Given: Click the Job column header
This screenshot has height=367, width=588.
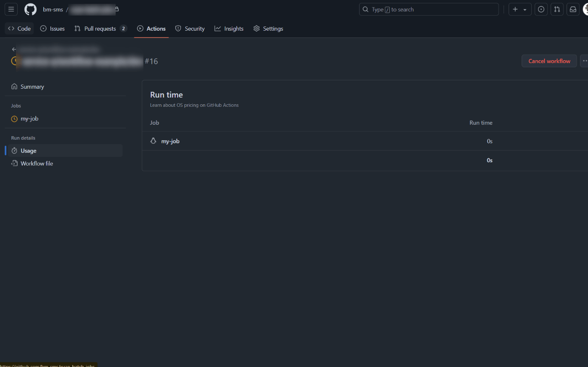Looking at the screenshot, I should 155,123.
